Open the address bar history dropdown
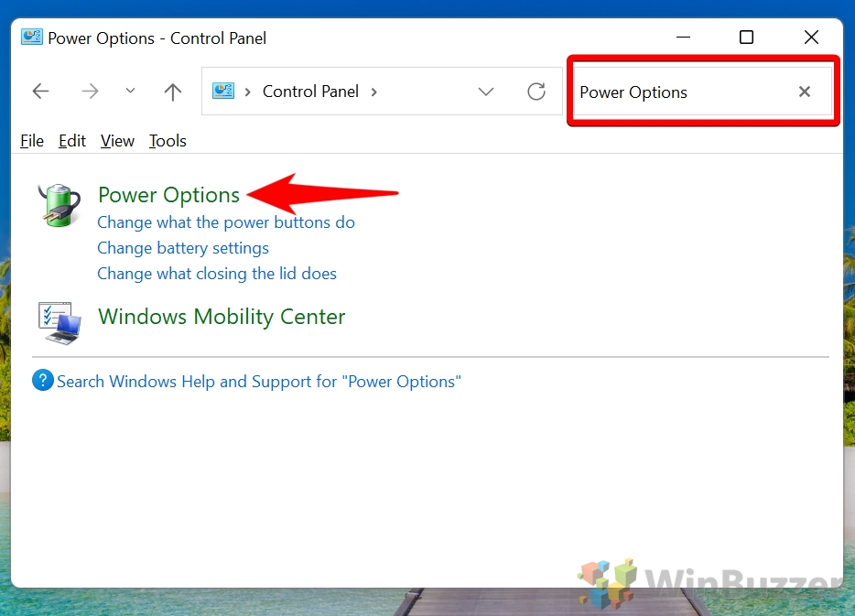 (x=486, y=92)
